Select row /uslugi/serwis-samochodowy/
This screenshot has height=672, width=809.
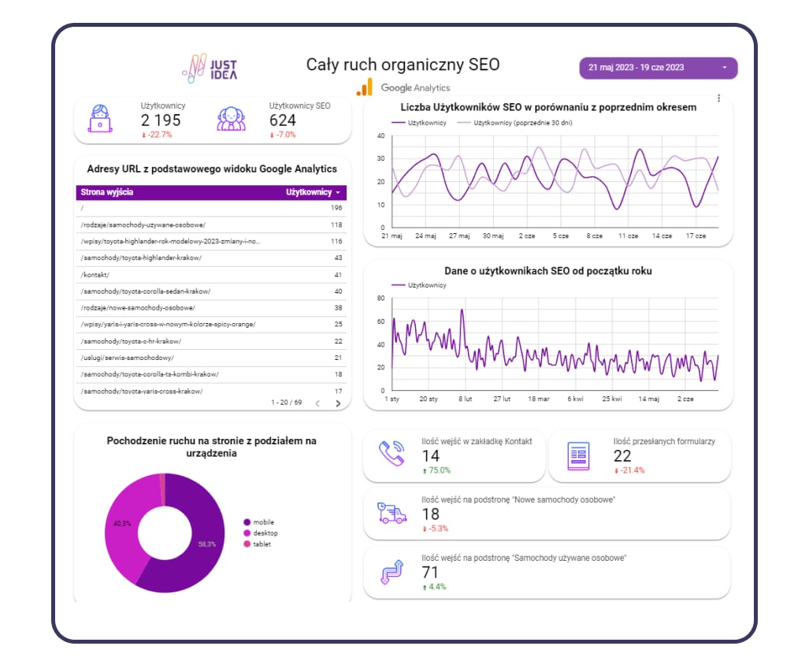tap(211, 358)
